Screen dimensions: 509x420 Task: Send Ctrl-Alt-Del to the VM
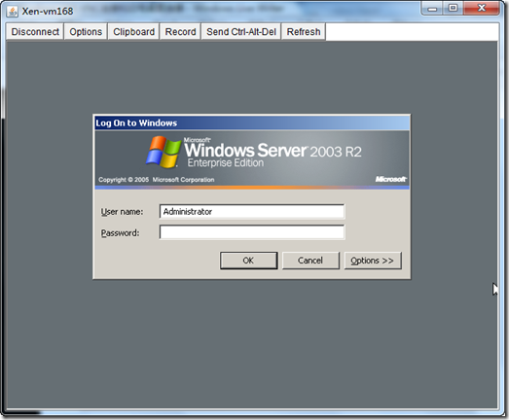[241, 32]
